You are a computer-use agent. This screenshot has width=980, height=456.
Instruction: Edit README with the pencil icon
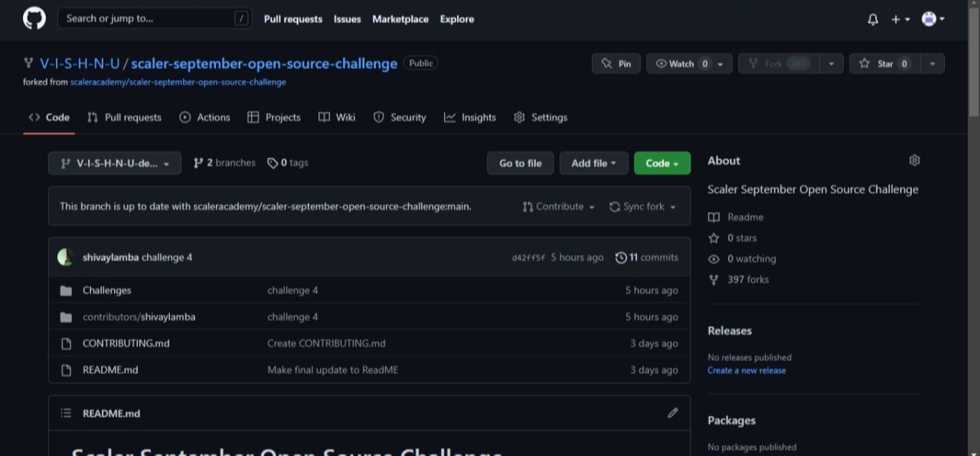click(x=672, y=413)
